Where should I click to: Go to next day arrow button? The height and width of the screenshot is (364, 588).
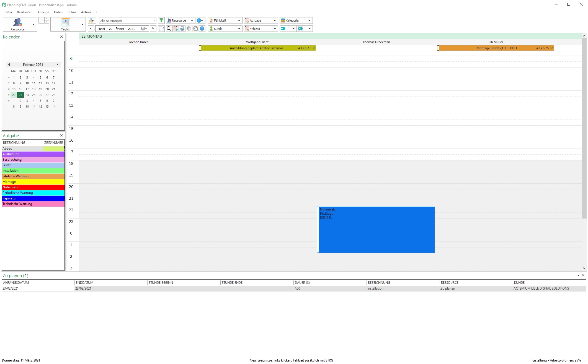coord(153,28)
